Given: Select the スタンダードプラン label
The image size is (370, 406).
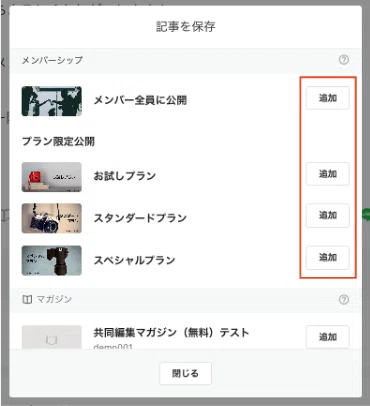Looking at the screenshot, I should [140, 218].
